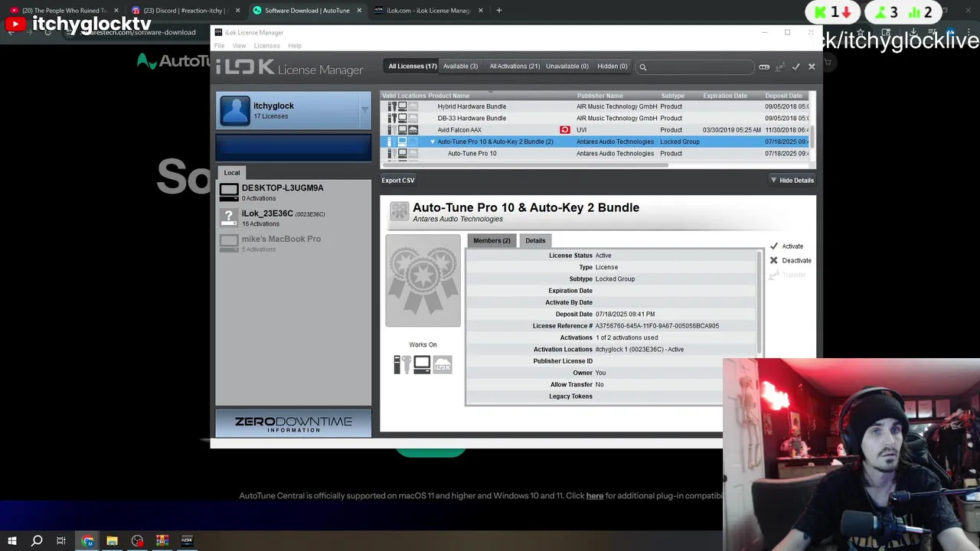Sort by the Expiration Date column header
The height and width of the screenshot is (551, 980).
coord(725,96)
